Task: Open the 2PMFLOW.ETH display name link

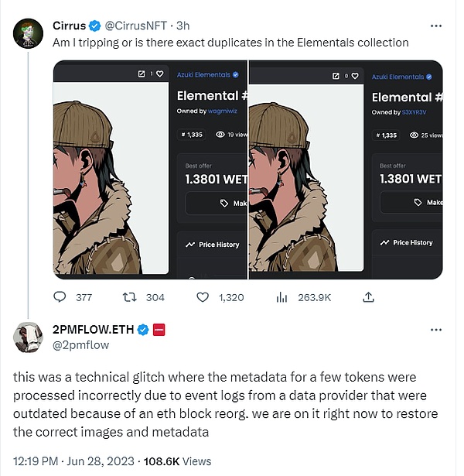Action: click(x=94, y=330)
